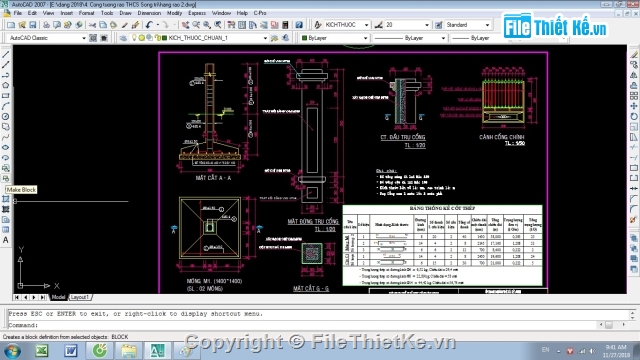Open the Modify menu

click(x=174, y=13)
